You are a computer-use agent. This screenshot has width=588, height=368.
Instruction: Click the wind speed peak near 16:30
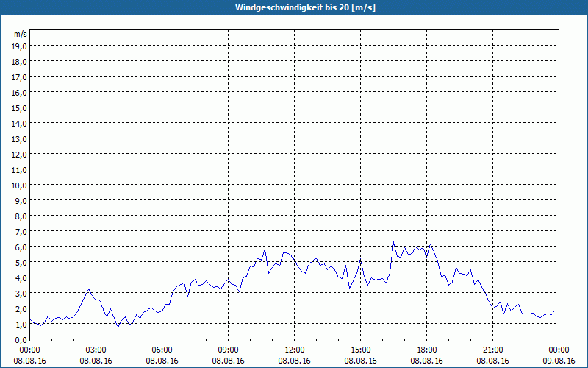pyautogui.click(x=394, y=242)
